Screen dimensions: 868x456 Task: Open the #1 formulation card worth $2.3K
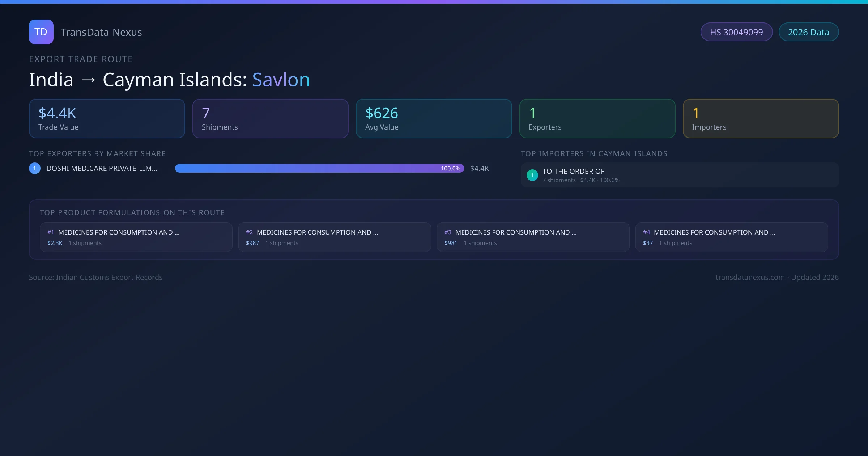136,237
